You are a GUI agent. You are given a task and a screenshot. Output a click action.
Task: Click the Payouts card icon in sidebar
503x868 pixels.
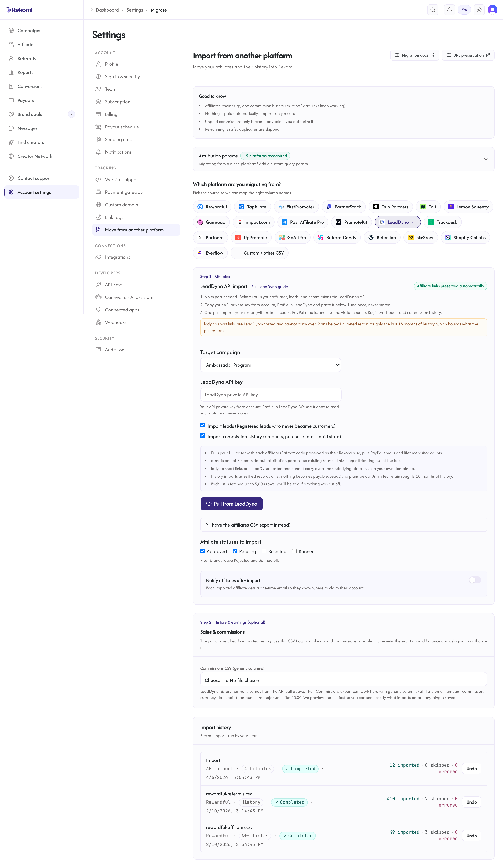click(x=11, y=100)
